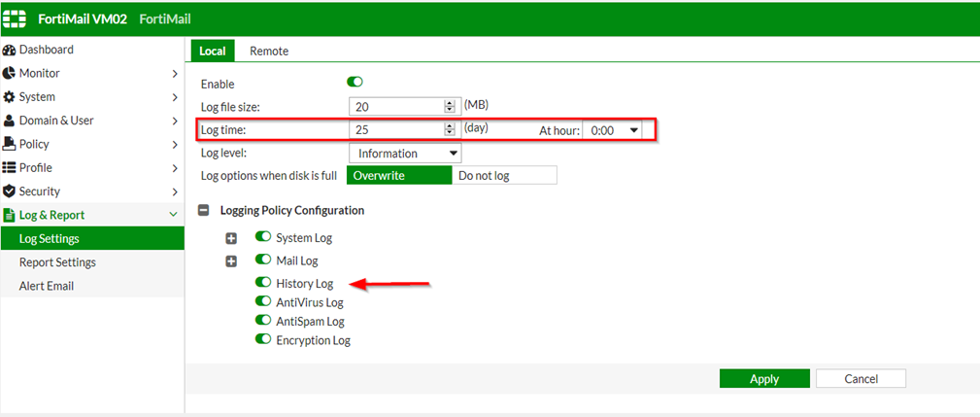980x417 pixels.
Task: Switch to the Remote tab
Action: (269, 51)
